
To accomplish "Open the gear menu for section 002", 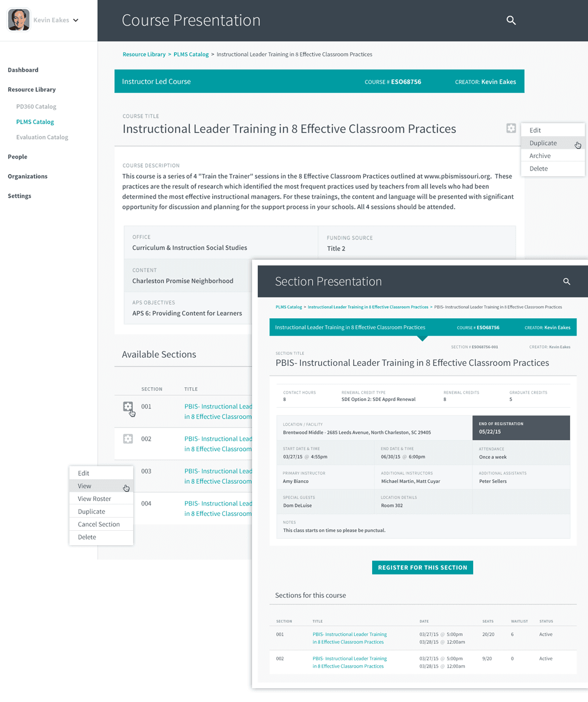I will (128, 439).
